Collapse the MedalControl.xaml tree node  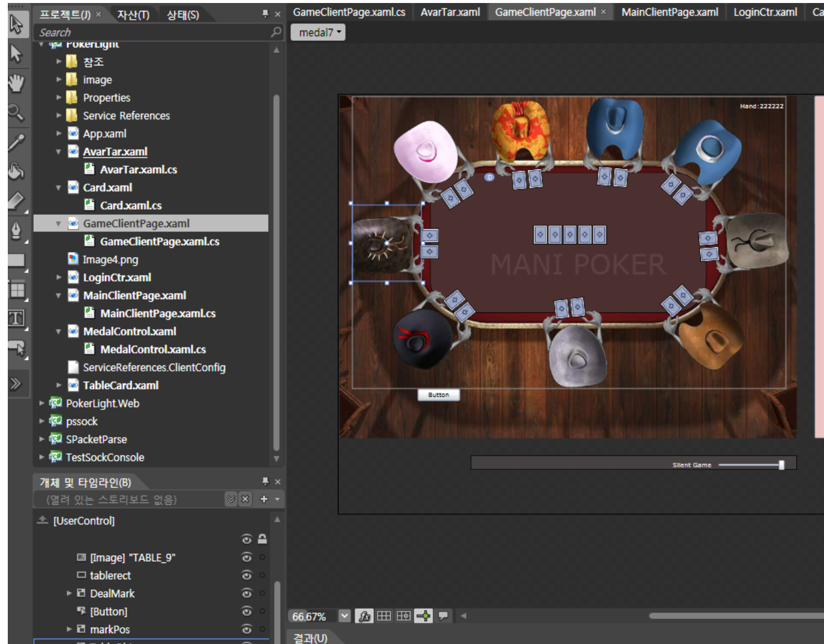[58, 331]
